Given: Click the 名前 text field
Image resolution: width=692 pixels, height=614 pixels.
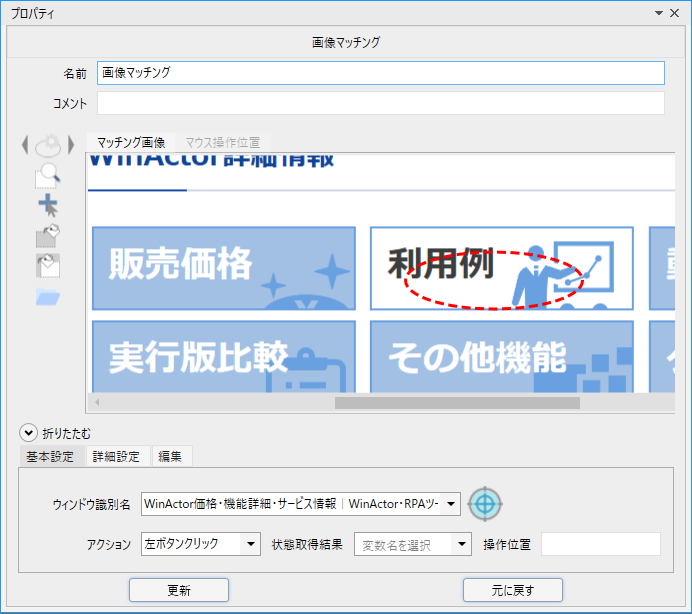Looking at the screenshot, I should [380, 73].
